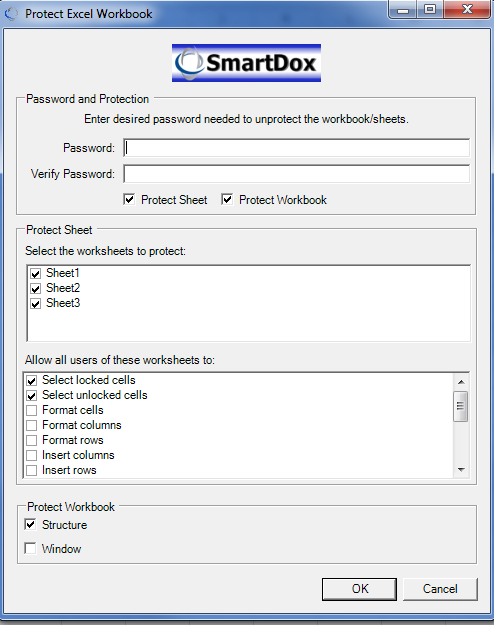
Task: Check the Insert rows option
Action: (31, 470)
